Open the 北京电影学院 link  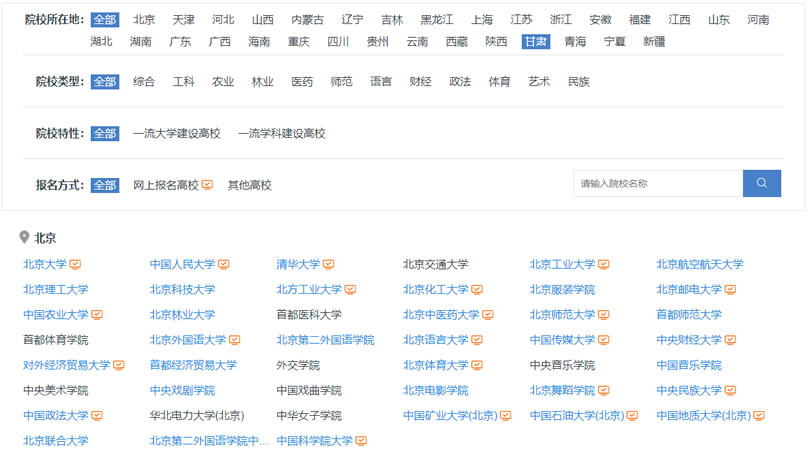(435, 390)
